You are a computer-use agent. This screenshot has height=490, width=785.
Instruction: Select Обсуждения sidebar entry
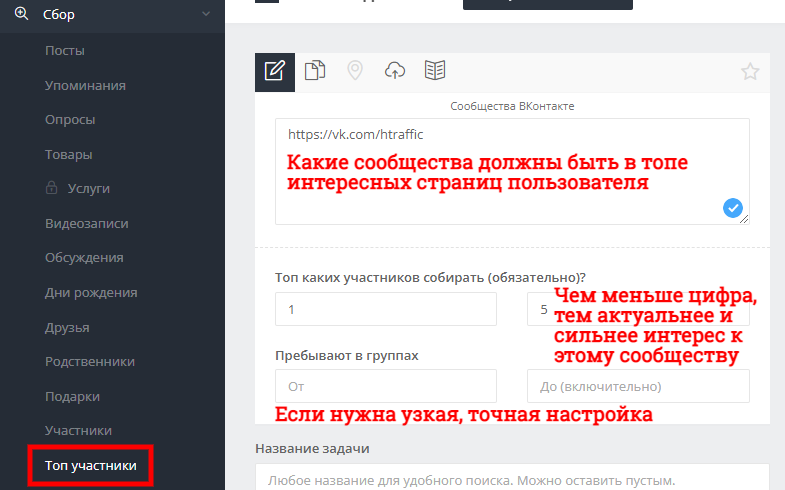point(84,258)
